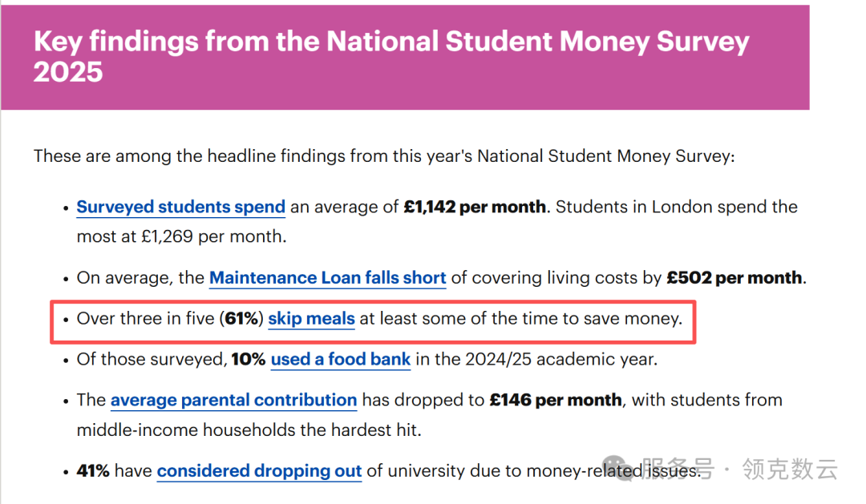Click the "middle-income households the hardest hit" line

pos(248,430)
